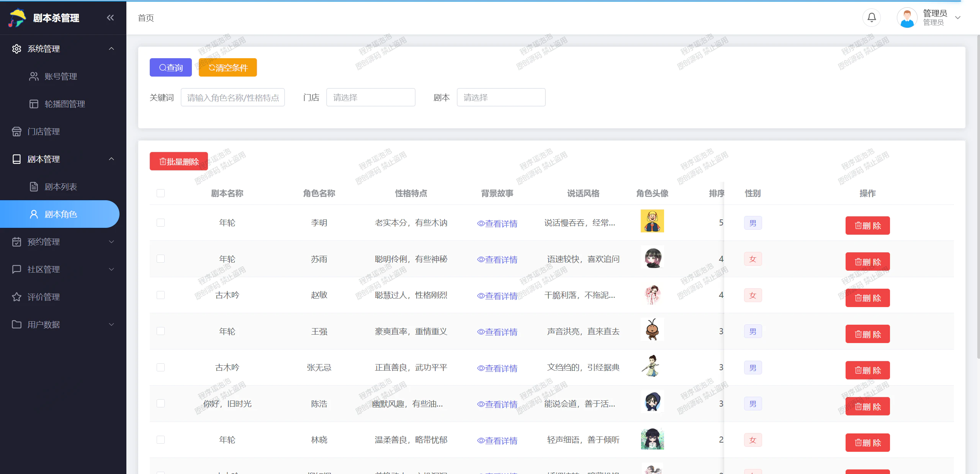Collapse the sidebar with the double-chevron icon
Image resolution: width=980 pixels, height=474 pixels.
(x=110, y=18)
